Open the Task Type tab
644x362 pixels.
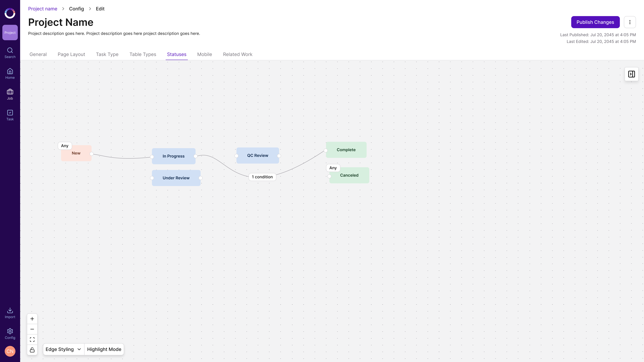point(107,54)
